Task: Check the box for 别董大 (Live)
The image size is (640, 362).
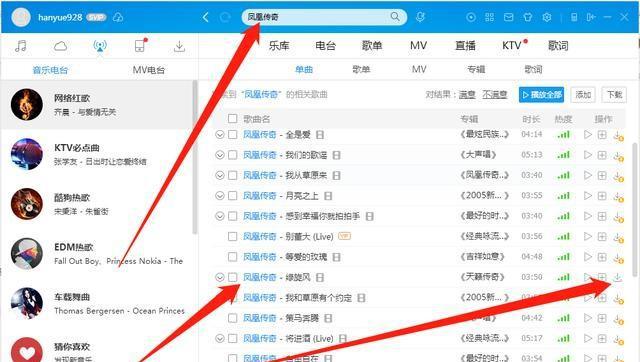Action: coord(233,236)
